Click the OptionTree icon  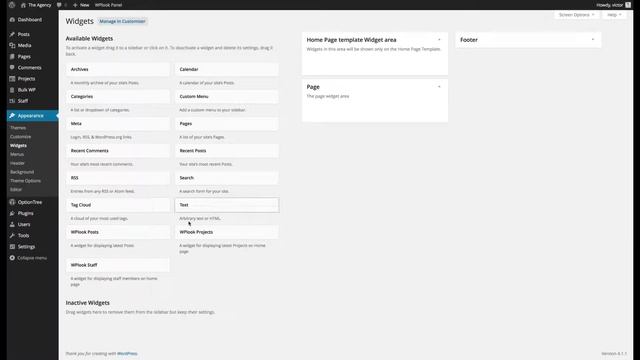click(x=12, y=202)
